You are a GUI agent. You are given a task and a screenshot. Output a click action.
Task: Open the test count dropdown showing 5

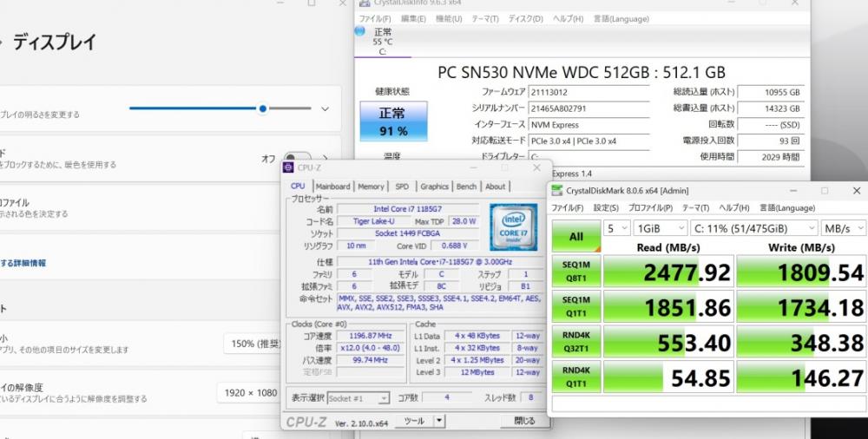tap(616, 228)
